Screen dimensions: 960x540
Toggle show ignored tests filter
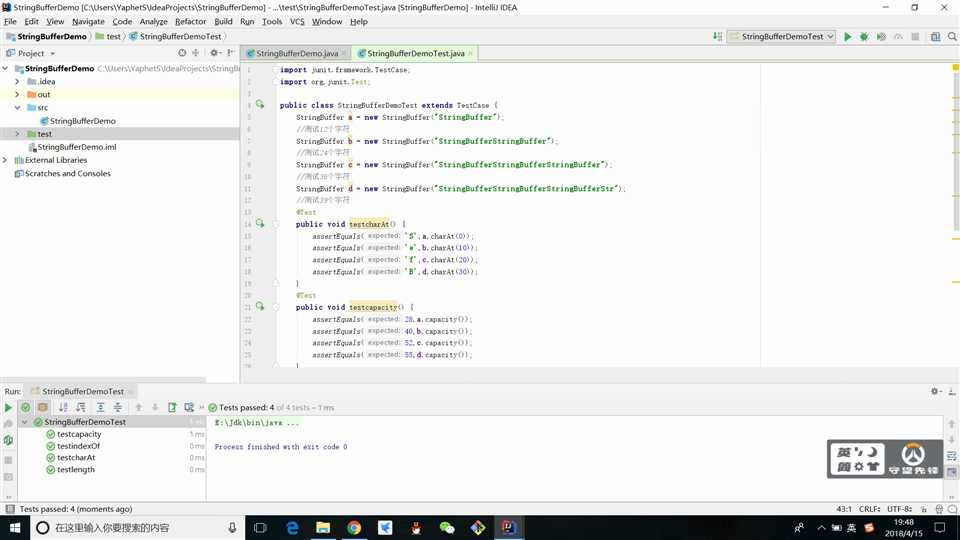pos(42,407)
